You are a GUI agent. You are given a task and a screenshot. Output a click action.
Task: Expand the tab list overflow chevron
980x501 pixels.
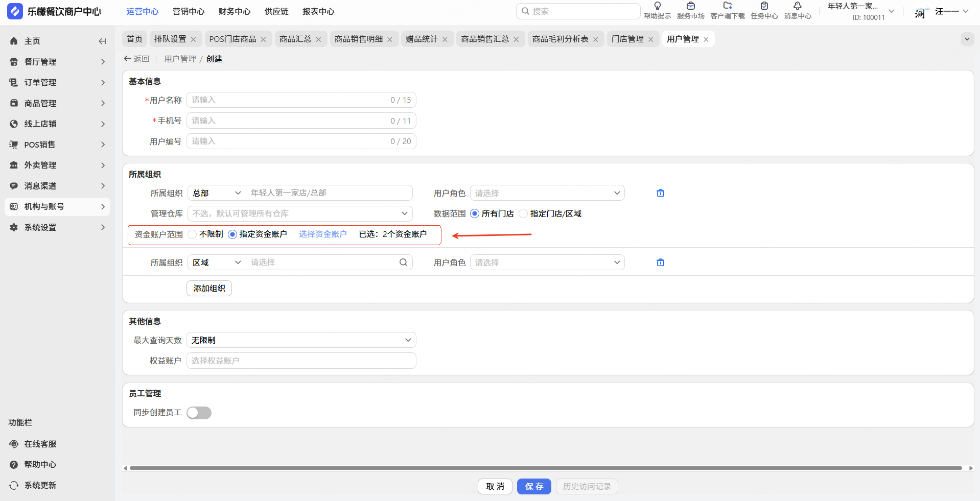click(967, 39)
